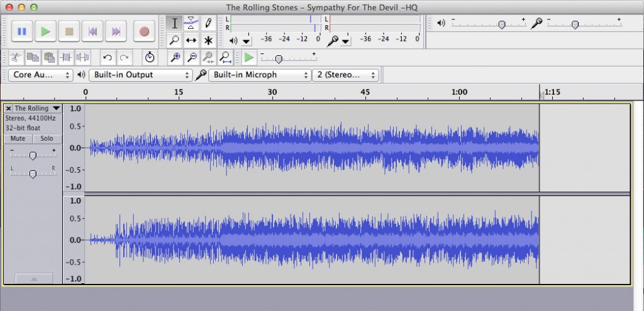
Task: Open the Core Audio host dropdown
Action: coord(40,75)
